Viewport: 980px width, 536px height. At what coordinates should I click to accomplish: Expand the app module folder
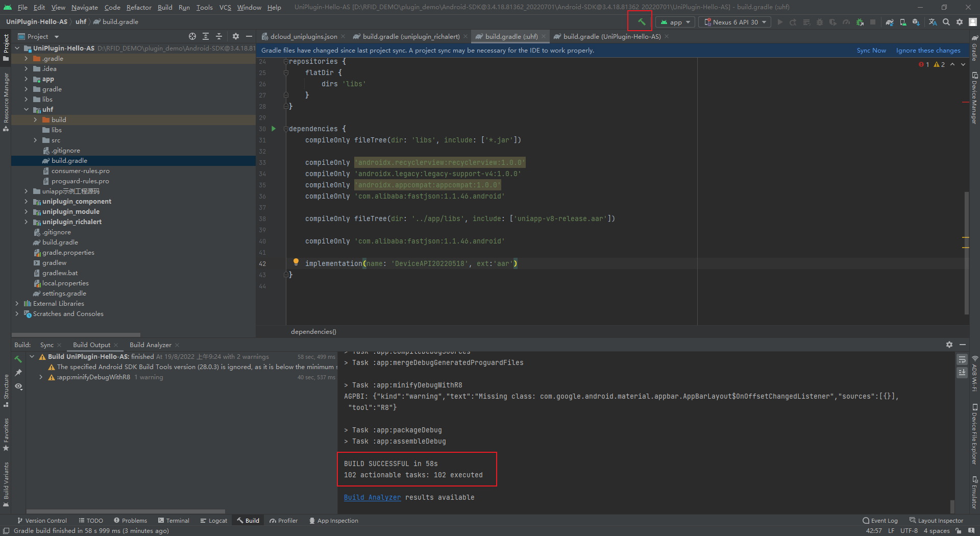(26, 79)
